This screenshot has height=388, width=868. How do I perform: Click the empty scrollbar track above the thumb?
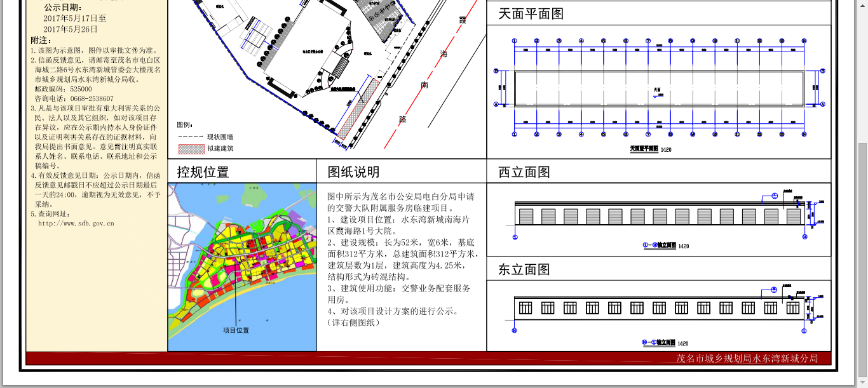(x=862, y=76)
